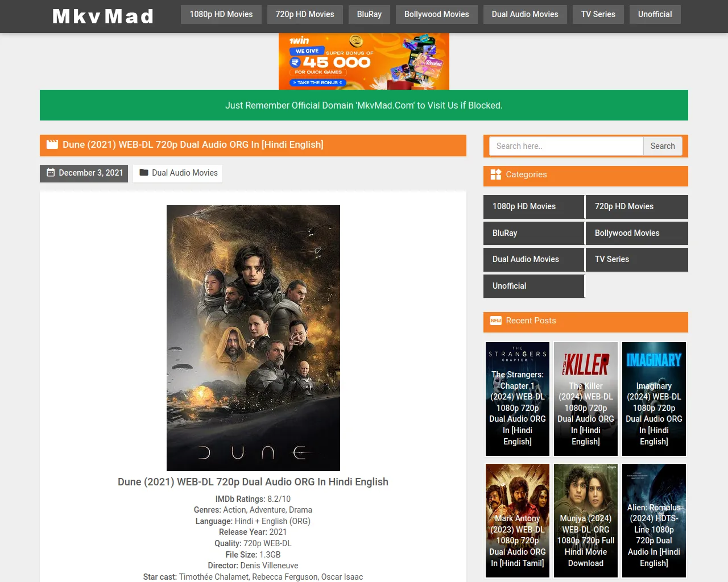Open 720p HD Movies sidebar category
This screenshot has height=582, width=728.
637,207
